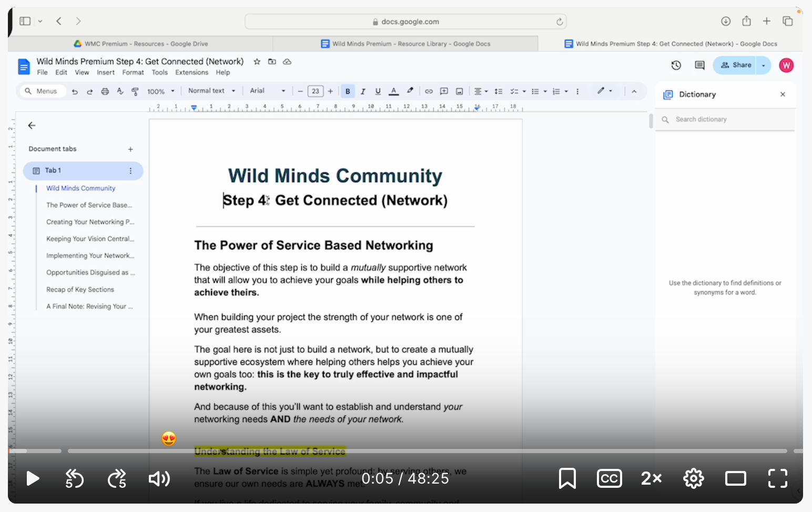The width and height of the screenshot is (812, 512).
Task: Open the text color picker
Action: pyautogui.click(x=393, y=91)
